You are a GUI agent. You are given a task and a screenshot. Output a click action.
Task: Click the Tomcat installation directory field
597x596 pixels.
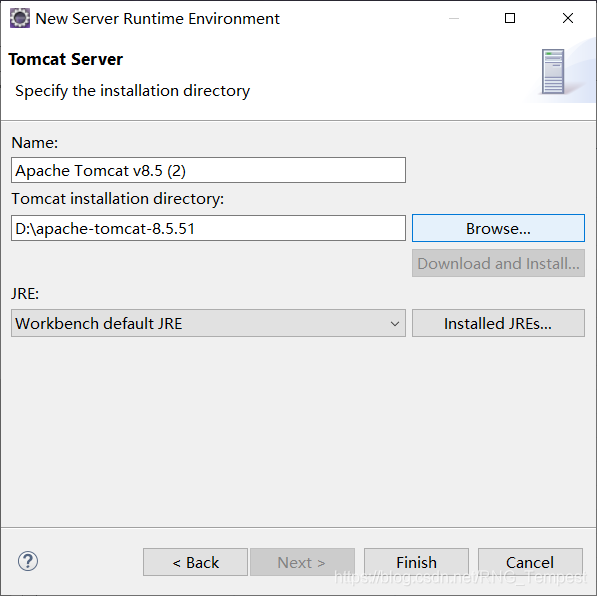(x=208, y=228)
